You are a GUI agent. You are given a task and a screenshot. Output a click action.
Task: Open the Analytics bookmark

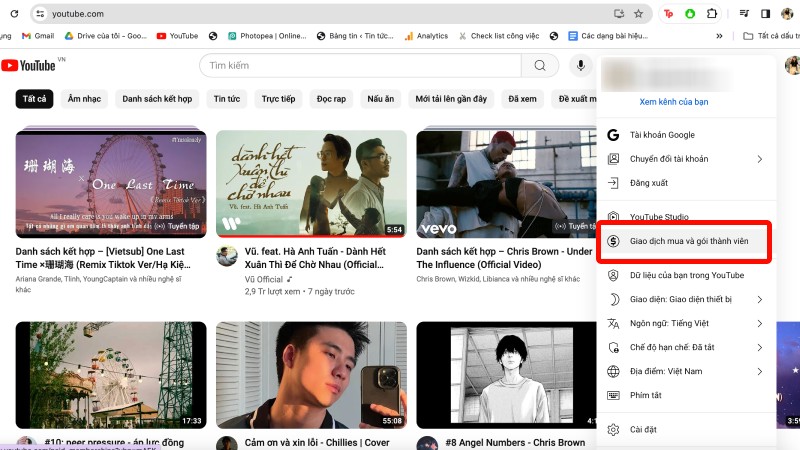[x=426, y=36]
